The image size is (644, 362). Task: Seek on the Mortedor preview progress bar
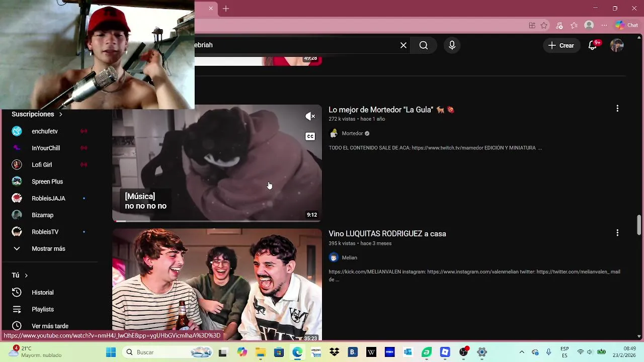[x=217, y=221]
